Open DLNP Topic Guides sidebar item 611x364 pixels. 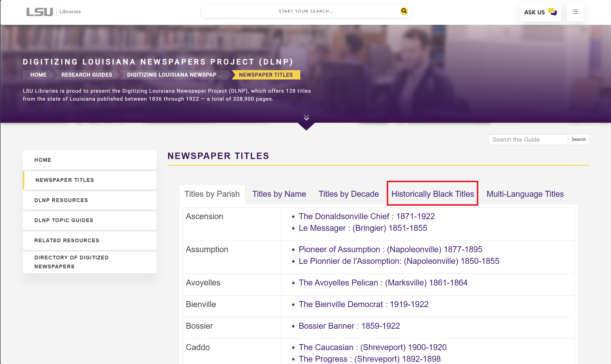pyautogui.click(x=64, y=220)
